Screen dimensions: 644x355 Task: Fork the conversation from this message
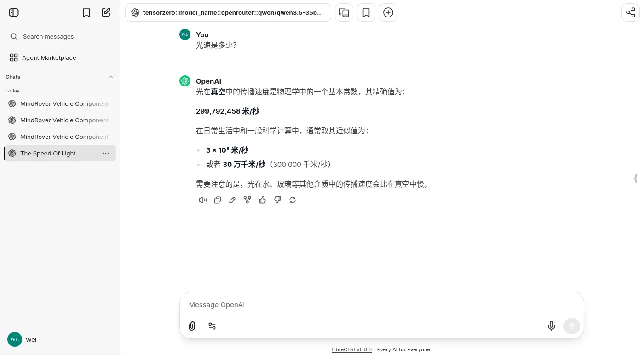click(x=247, y=200)
